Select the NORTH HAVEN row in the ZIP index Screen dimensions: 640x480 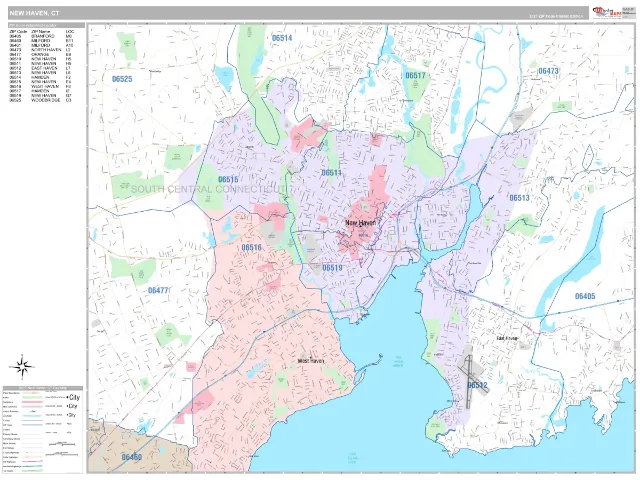click(x=41, y=50)
